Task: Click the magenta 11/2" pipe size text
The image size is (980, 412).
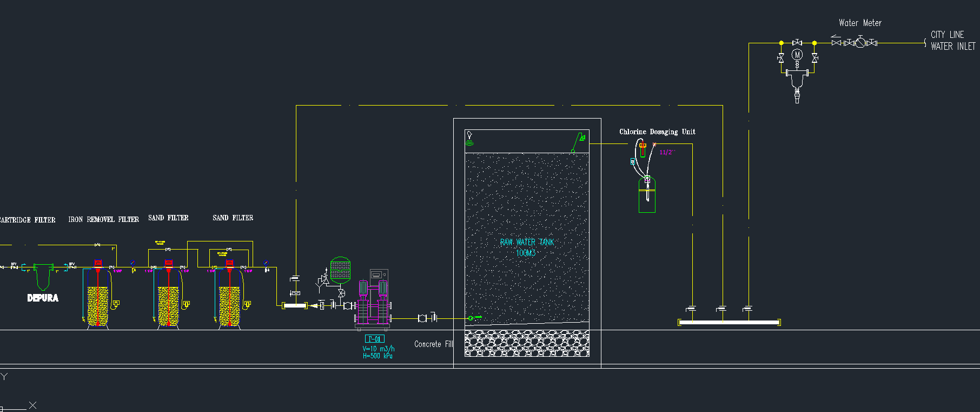Action: pyautogui.click(x=667, y=153)
